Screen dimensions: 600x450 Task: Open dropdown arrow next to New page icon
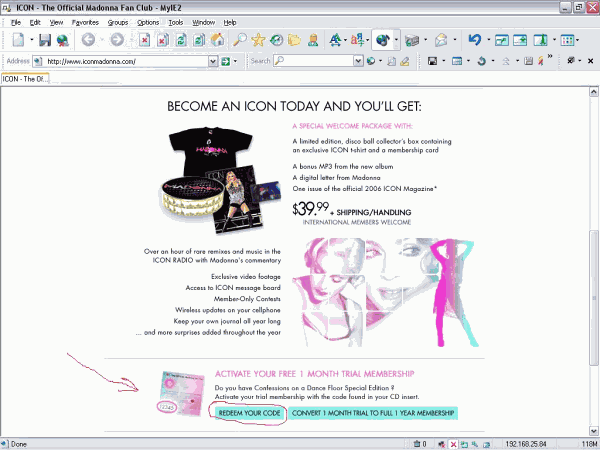31,40
